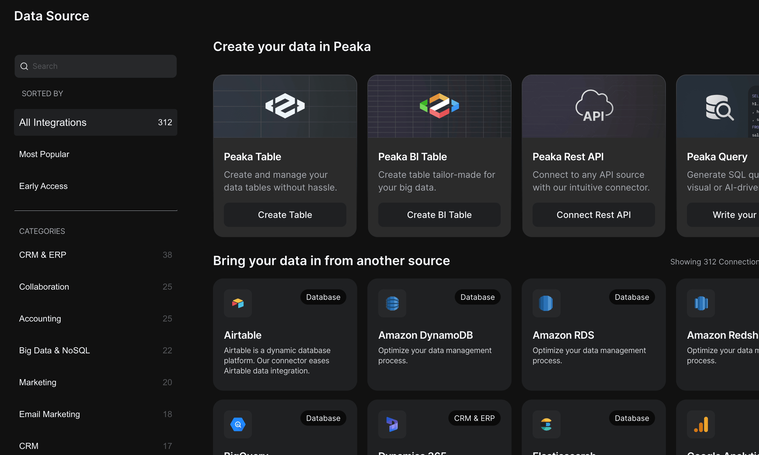The height and width of the screenshot is (455, 759).
Task: Click the Create Table button
Action: [x=285, y=215]
